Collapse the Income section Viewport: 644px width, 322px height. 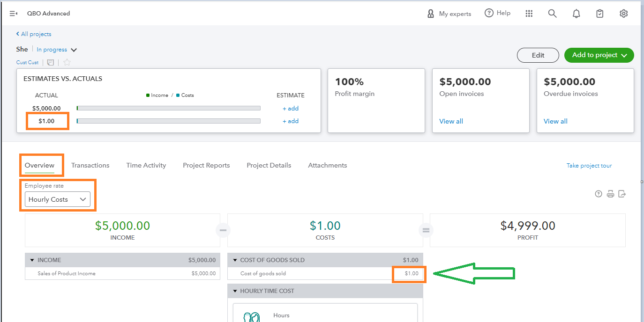(32, 260)
